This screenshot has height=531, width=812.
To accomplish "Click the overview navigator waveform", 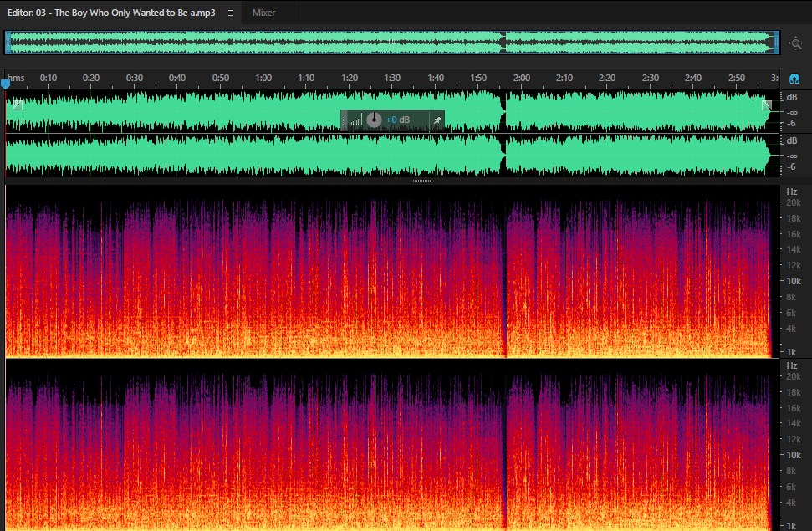I will coord(392,42).
